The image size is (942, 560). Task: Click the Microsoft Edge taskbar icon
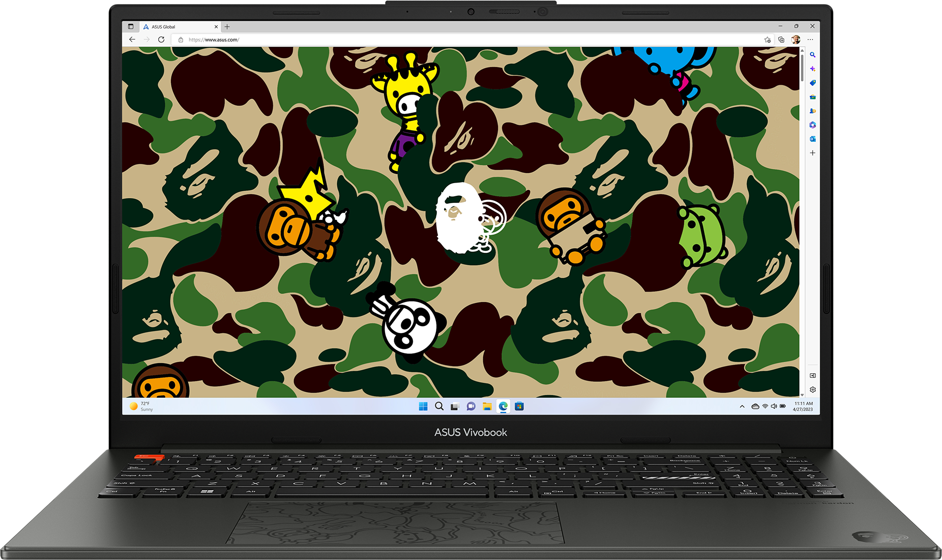(503, 406)
